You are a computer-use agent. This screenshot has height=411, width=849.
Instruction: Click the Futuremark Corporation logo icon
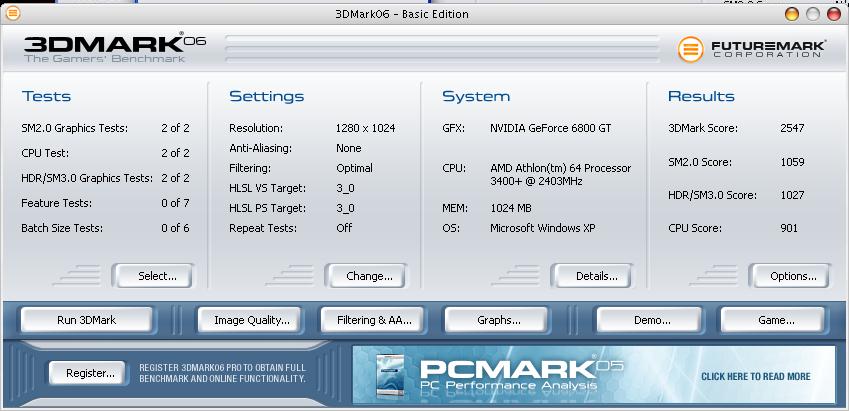[690, 49]
